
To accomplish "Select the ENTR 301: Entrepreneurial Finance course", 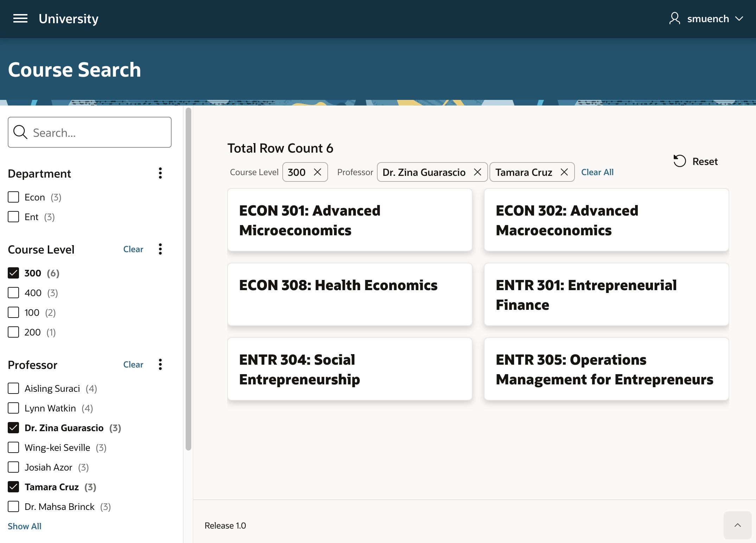I will coord(606,294).
